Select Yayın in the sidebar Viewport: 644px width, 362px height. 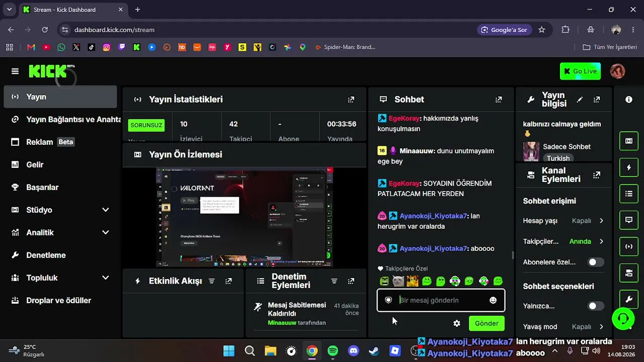(60, 97)
